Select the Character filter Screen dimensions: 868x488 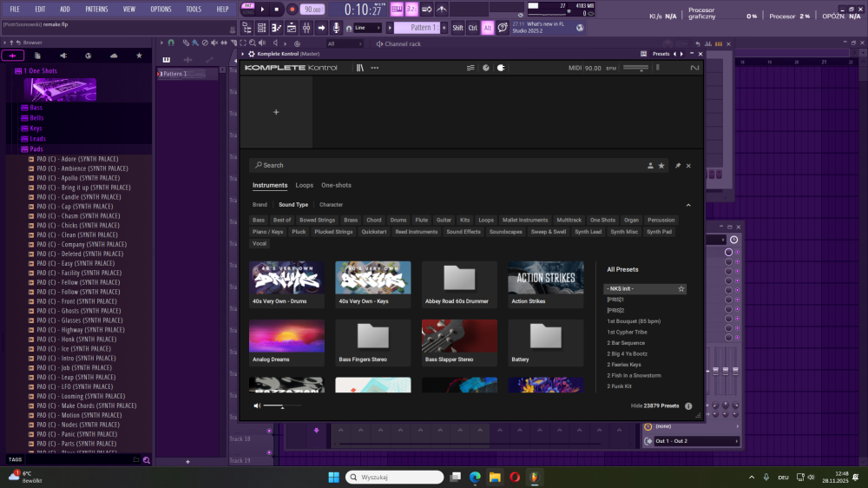tap(331, 205)
